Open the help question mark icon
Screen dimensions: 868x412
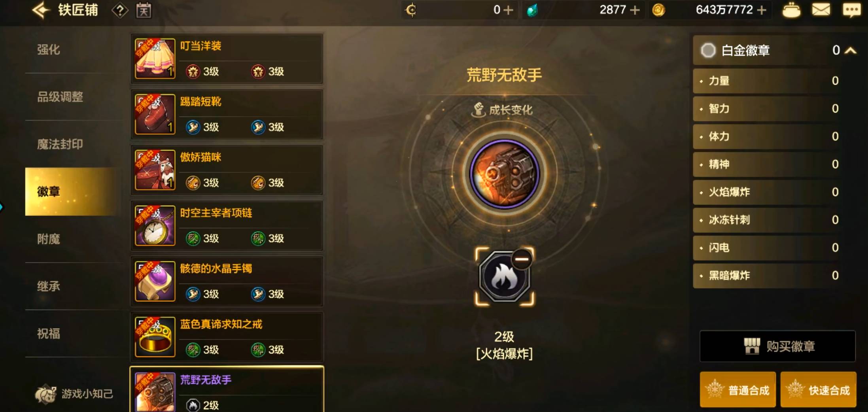point(120,11)
